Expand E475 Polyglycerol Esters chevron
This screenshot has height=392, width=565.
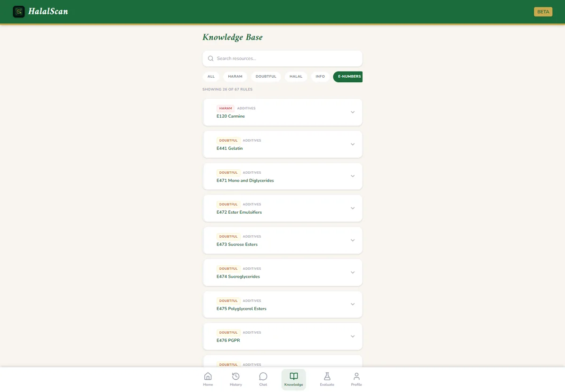[x=353, y=304]
